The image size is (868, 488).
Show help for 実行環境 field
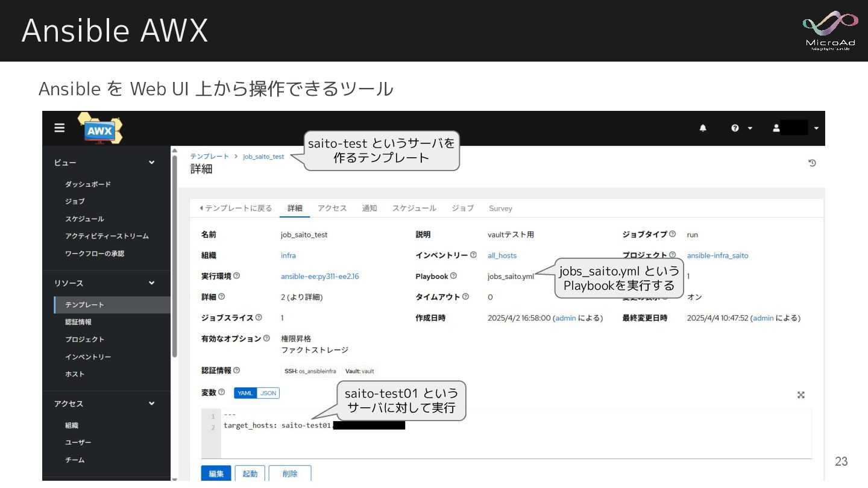pyautogui.click(x=236, y=276)
